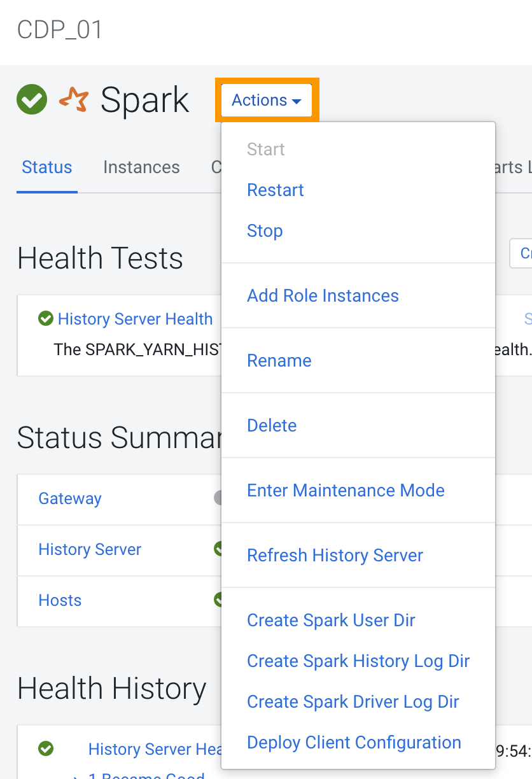Click the Health History green status icon

click(45, 748)
